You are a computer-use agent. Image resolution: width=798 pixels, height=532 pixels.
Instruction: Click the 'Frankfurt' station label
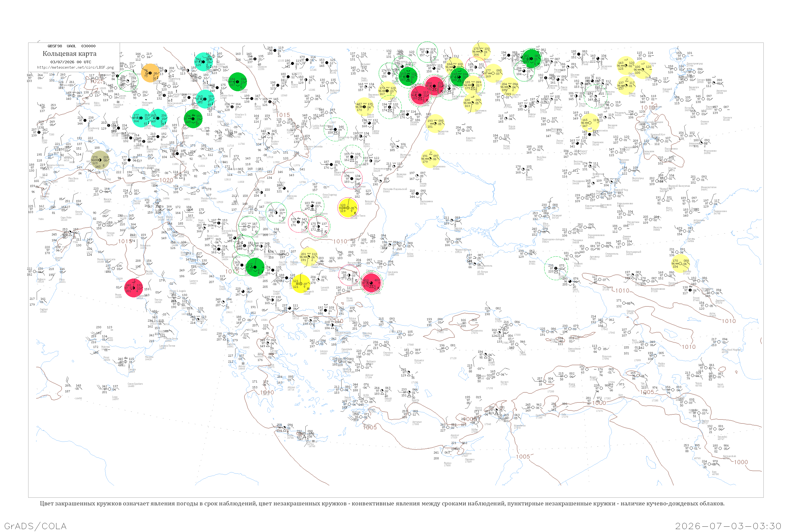click(118, 105)
